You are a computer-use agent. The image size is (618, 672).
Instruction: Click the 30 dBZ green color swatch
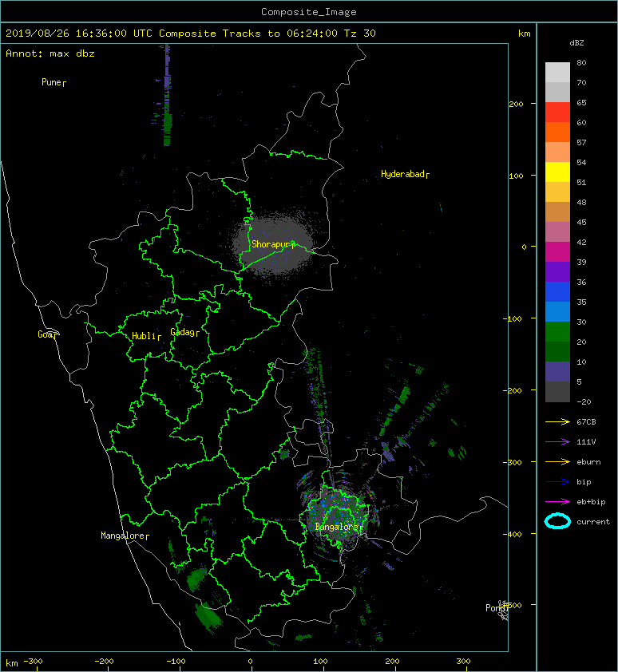[x=557, y=331]
